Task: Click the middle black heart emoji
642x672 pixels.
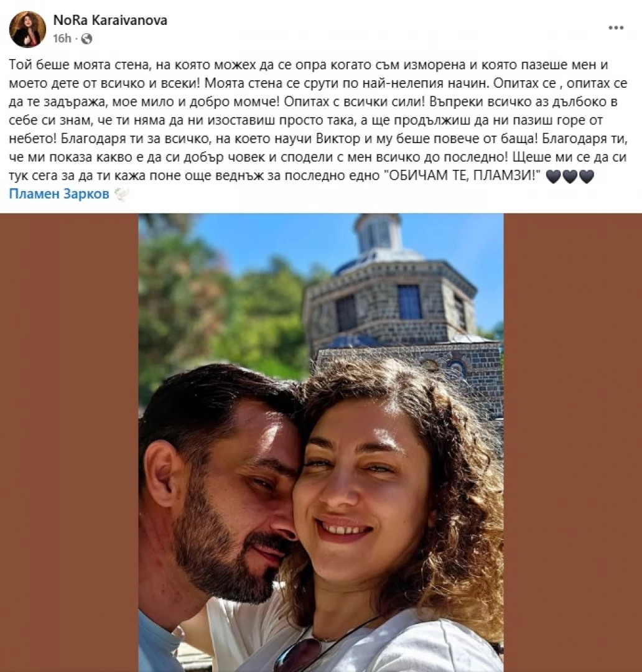Action: click(570, 176)
